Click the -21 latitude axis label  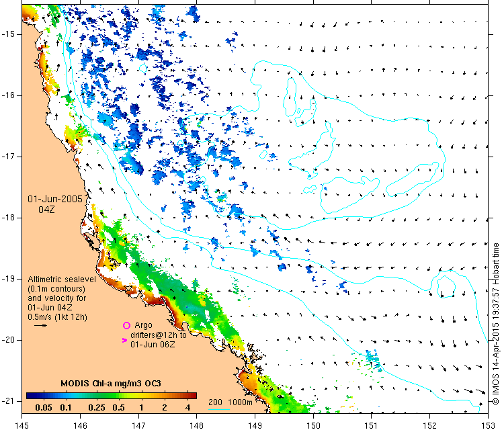pos(7,401)
